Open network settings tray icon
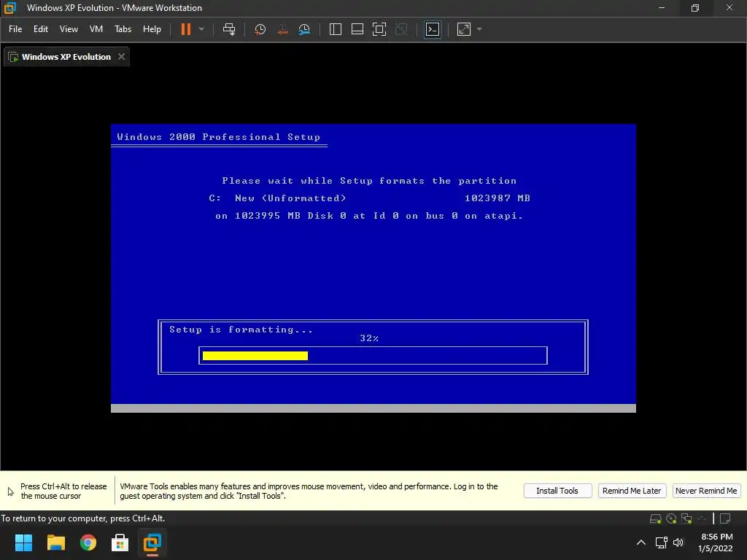 [x=661, y=542]
